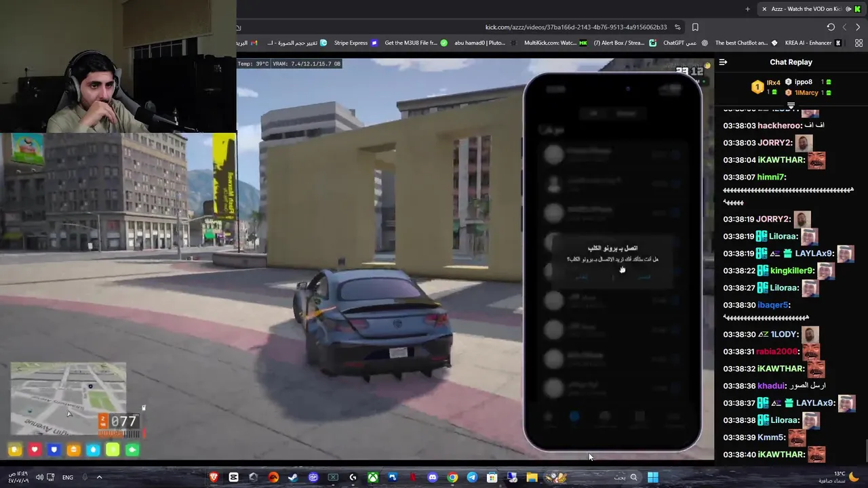
Task: Select the Azzz - Watch the VOD tab
Action: 810,9
